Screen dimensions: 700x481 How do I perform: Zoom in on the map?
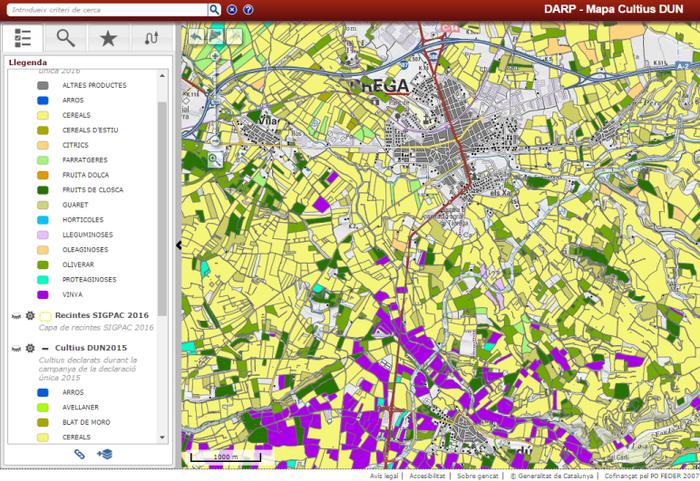click(x=215, y=57)
